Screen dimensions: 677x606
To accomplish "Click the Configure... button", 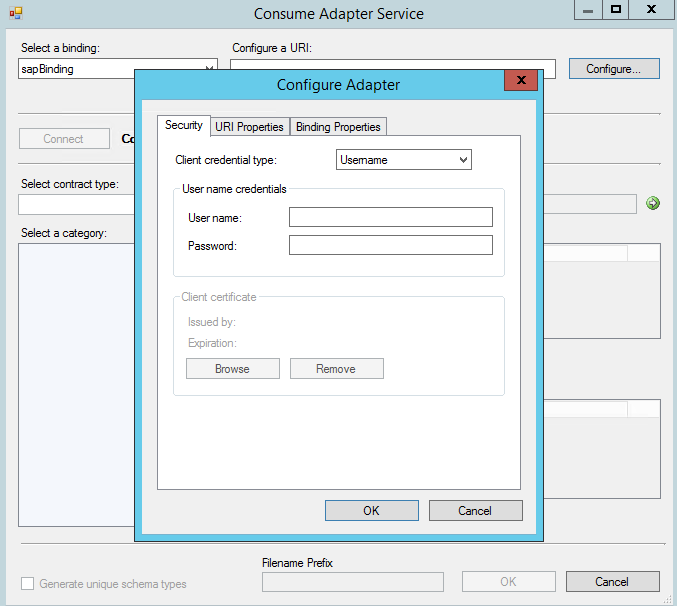I will (614, 69).
